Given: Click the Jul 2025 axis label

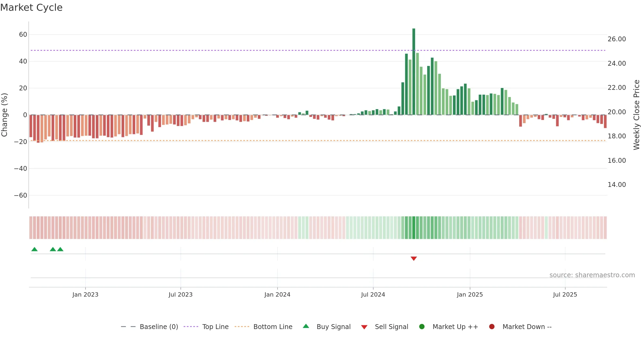Looking at the screenshot, I should [565, 295].
